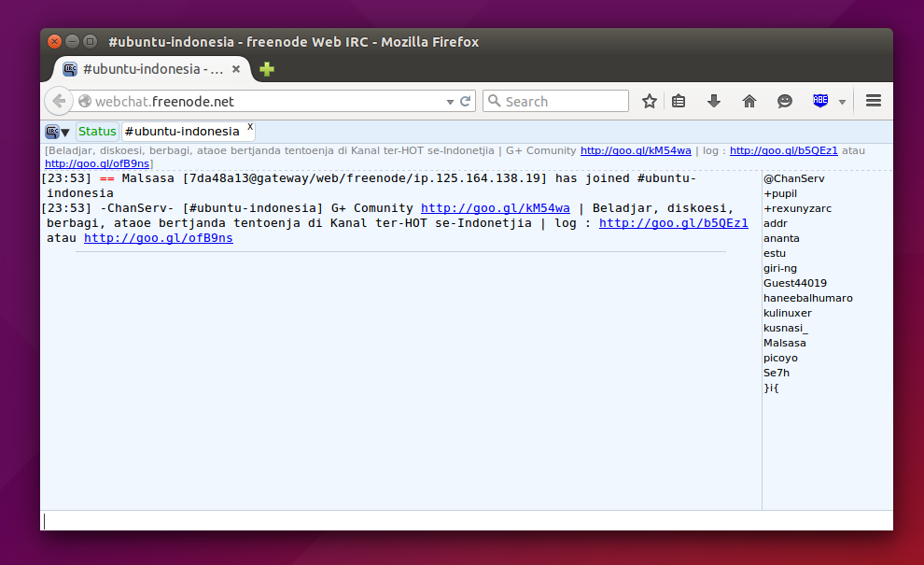Open the IRC channel menu triangle
Image resolution: width=924 pixels, height=565 pixels.
pos(65,132)
